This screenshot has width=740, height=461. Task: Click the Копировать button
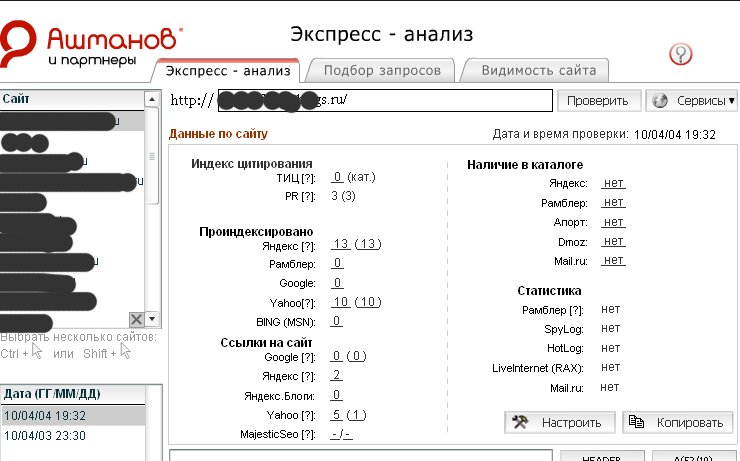(678, 422)
